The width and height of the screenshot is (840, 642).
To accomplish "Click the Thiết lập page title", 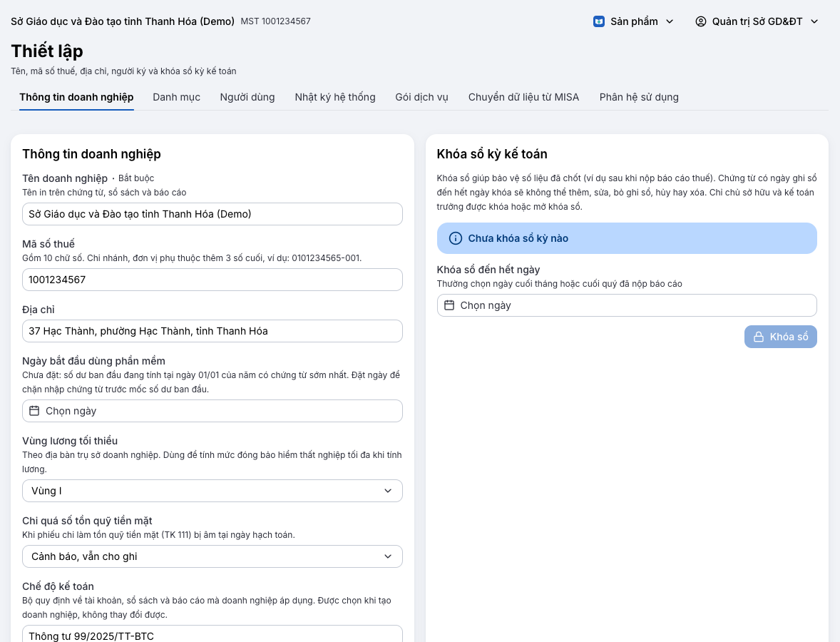I will pos(47,51).
